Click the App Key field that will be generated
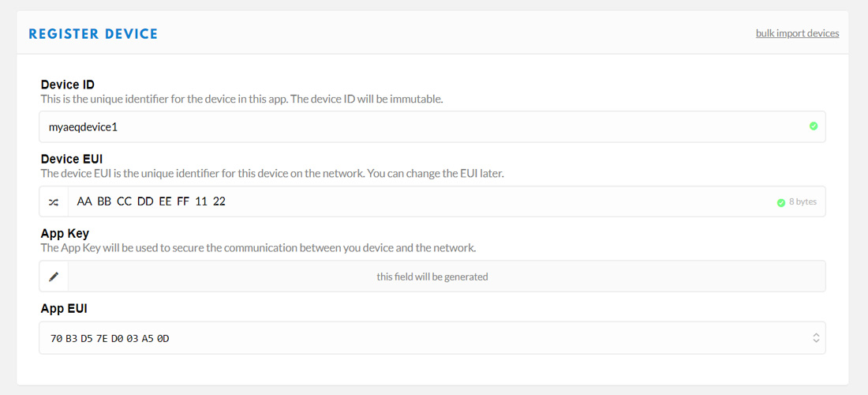This screenshot has width=868, height=395. pos(447,276)
